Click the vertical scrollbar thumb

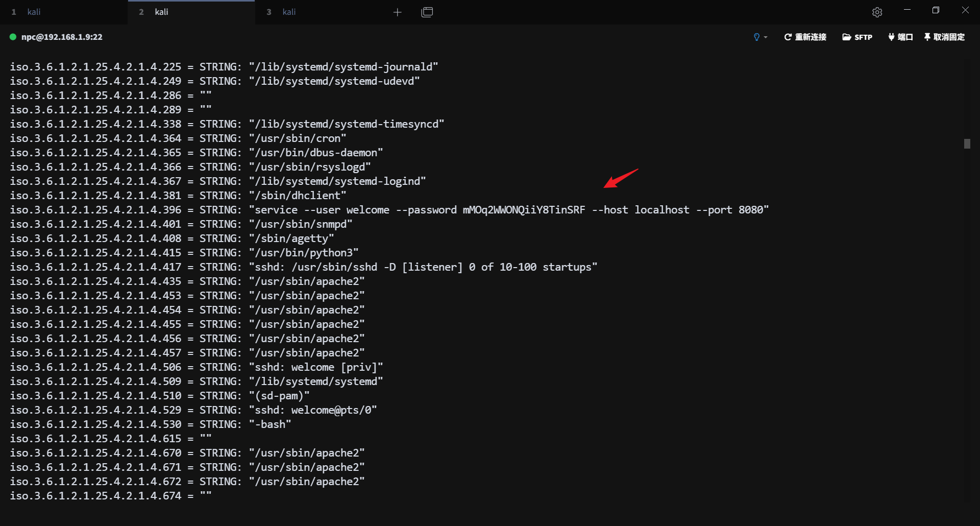pyautogui.click(x=967, y=144)
